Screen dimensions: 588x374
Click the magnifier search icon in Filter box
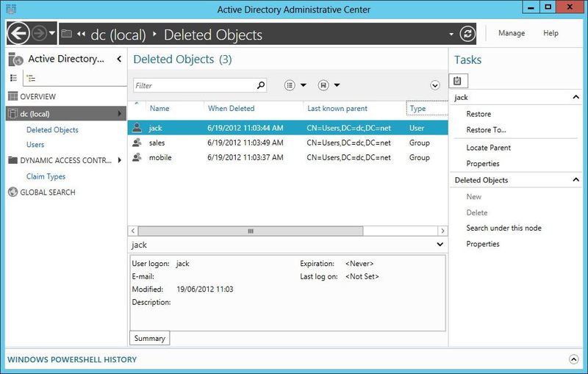click(x=261, y=85)
